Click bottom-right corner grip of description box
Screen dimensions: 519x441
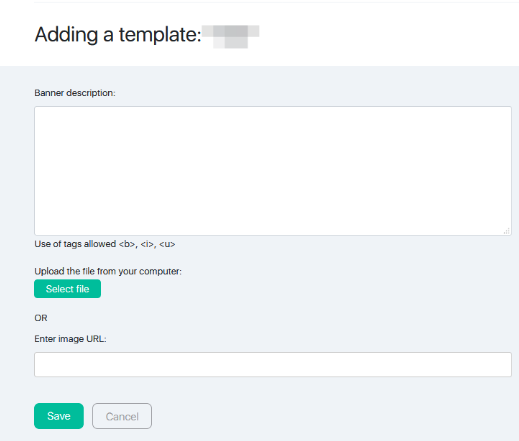[x=507, y=231]
